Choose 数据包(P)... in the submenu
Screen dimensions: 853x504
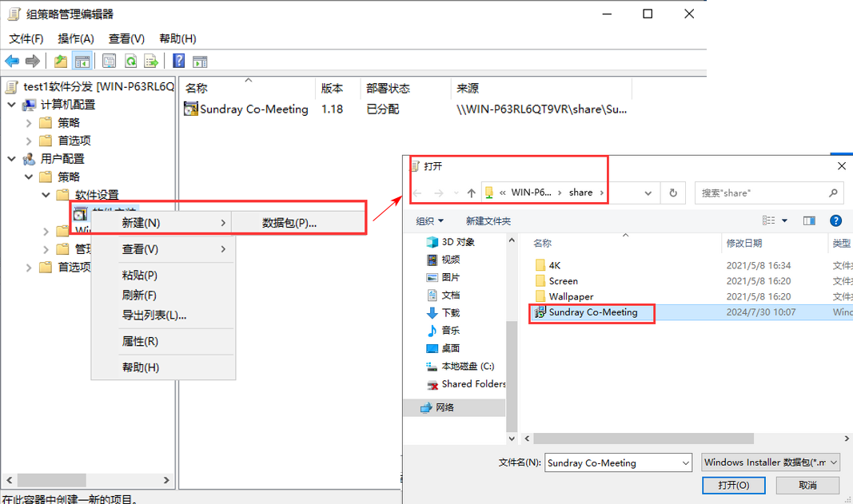coord(299,223)
